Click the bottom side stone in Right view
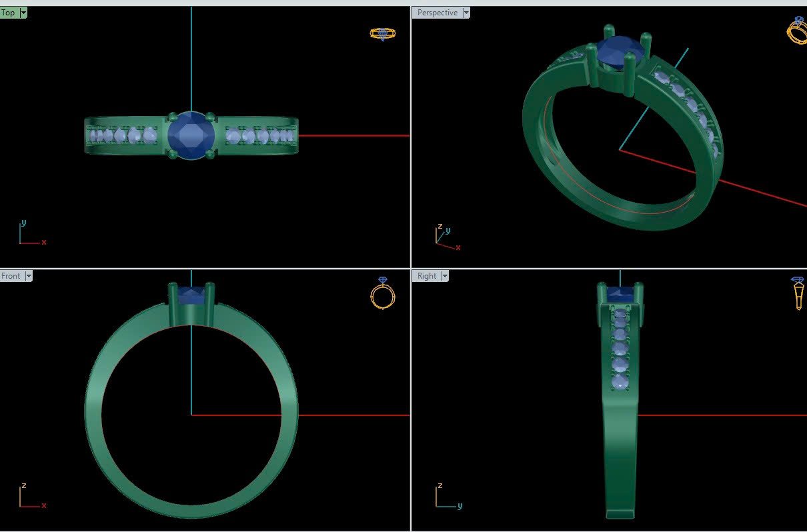Viewport: 807px width, 532px height. click(621, 382)
